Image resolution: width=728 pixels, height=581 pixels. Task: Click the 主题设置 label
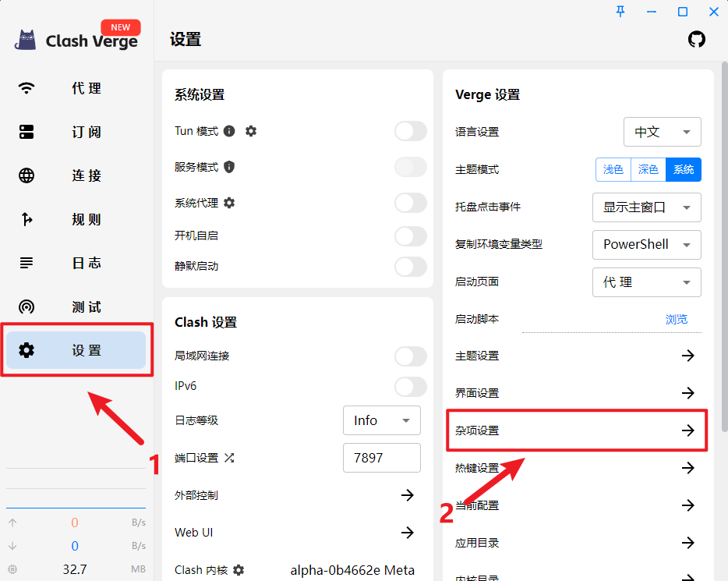[x=477, y=356]
